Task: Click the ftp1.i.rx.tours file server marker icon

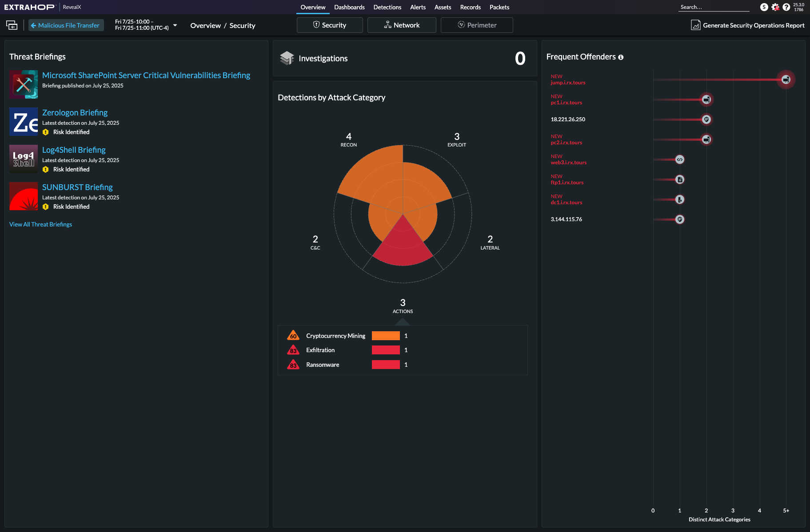Action: point(680,179)
